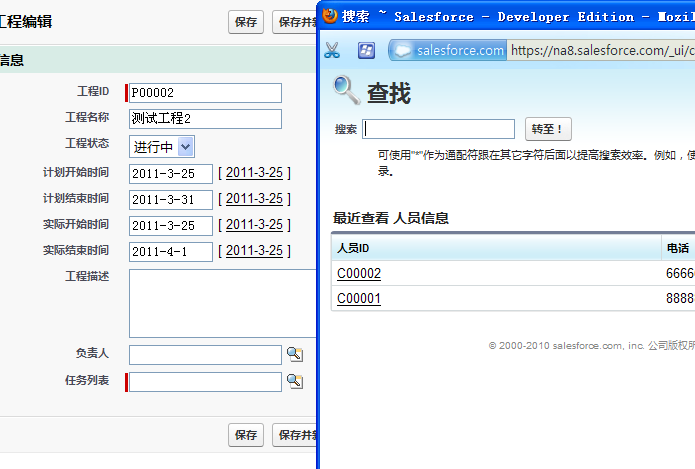Click today's date link beside 计划开始时间
The width and height of the screenshot is (695, 469).
click(254, 172)
